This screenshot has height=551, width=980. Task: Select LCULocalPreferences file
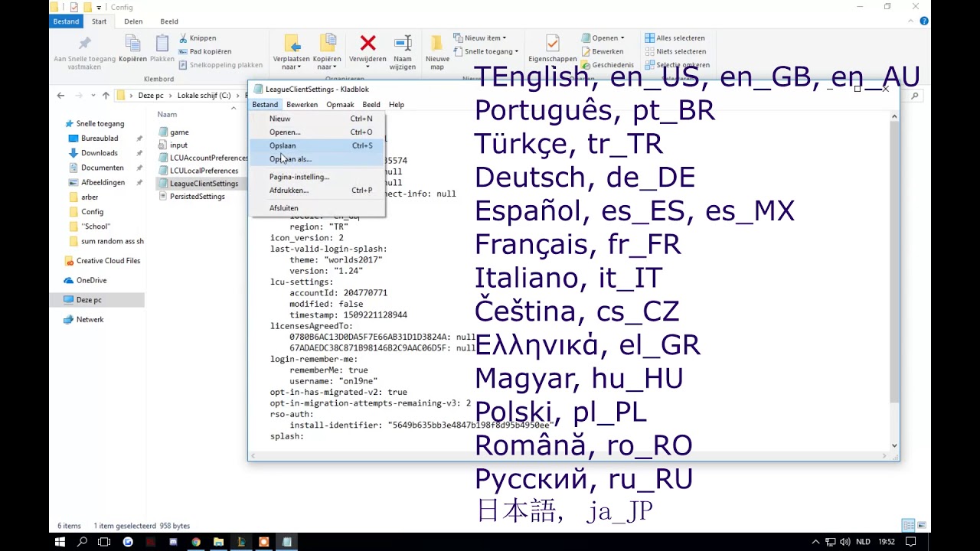point(203,171)
